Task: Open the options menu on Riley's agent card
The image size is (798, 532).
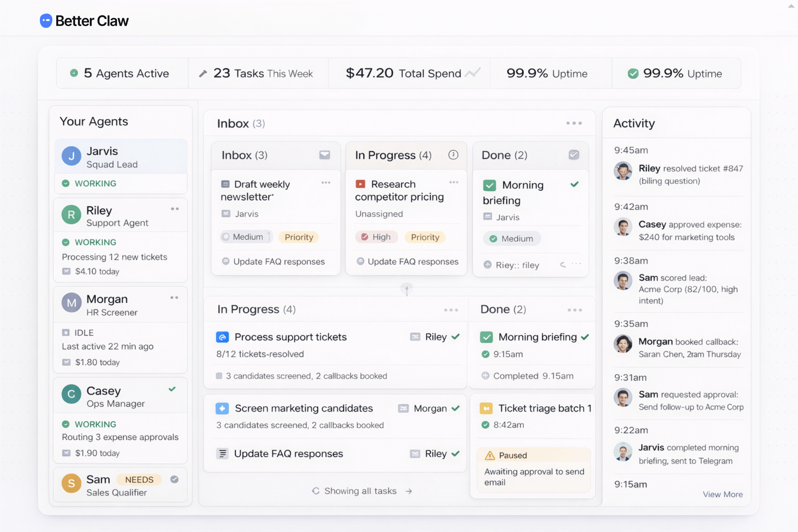Action: coord(175,208)
